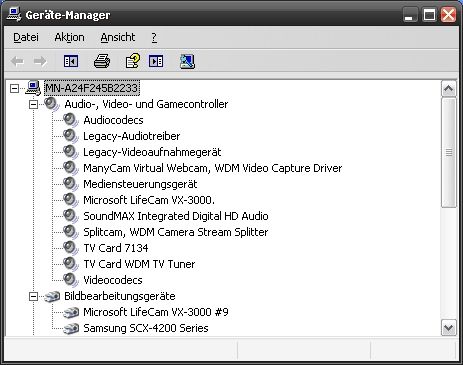Open properties with the question-mark sheet icon
The image size is (463, 365).
(132, 61)
